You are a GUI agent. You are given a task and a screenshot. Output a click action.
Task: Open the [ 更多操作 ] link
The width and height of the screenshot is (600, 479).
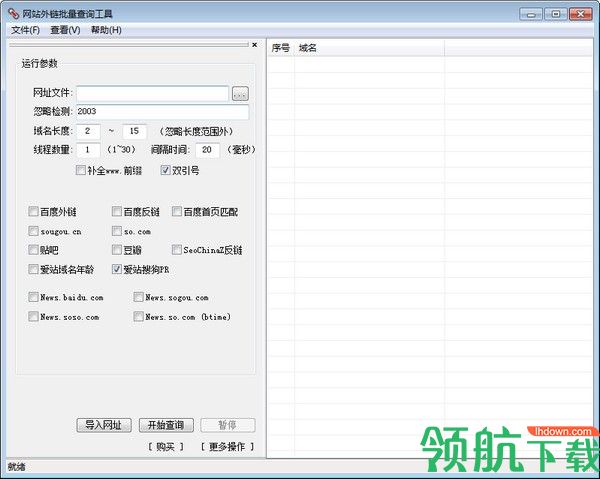click(x=227, y=446)
